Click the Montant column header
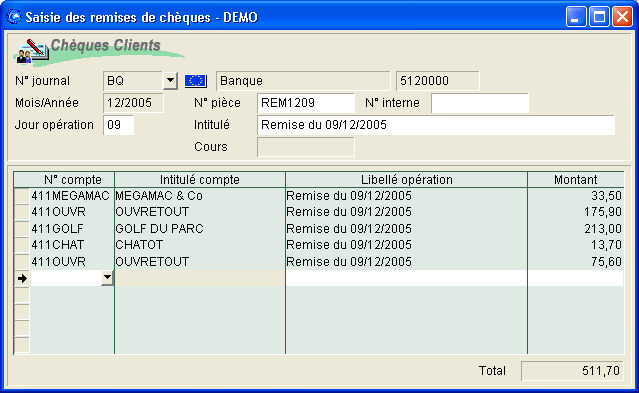The image size is (639, 393). [575, 180]
